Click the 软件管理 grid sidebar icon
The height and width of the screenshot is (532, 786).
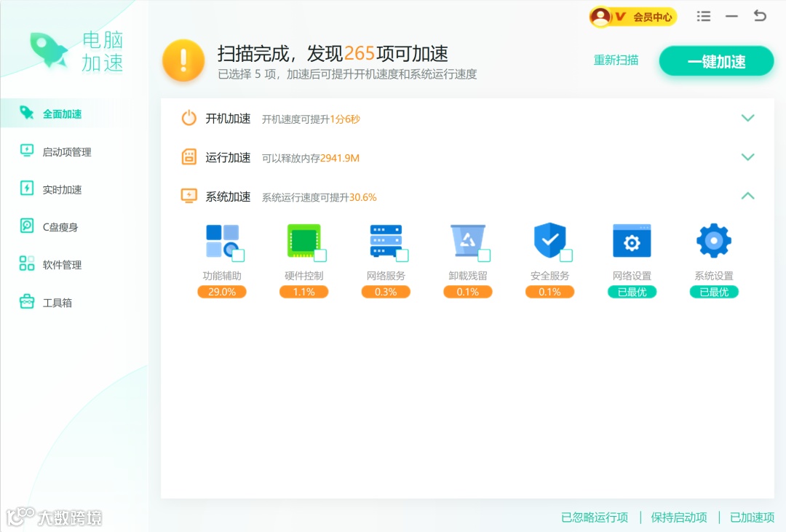pos(27,263)
